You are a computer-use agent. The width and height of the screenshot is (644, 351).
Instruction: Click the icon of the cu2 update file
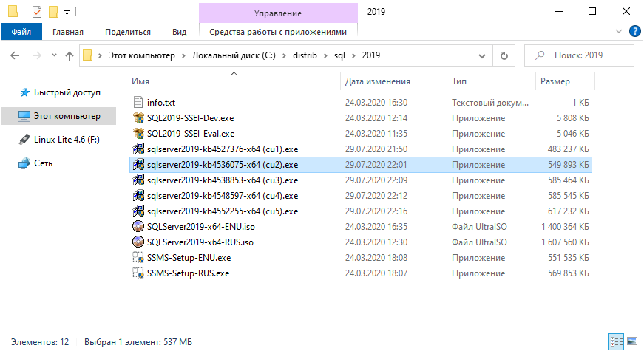tap(138, 165)
